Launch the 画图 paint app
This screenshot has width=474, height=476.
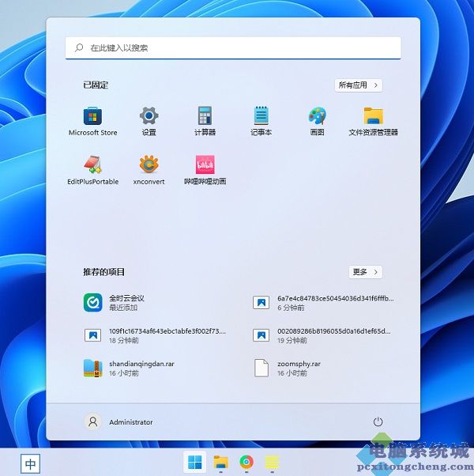coord(318,122)
